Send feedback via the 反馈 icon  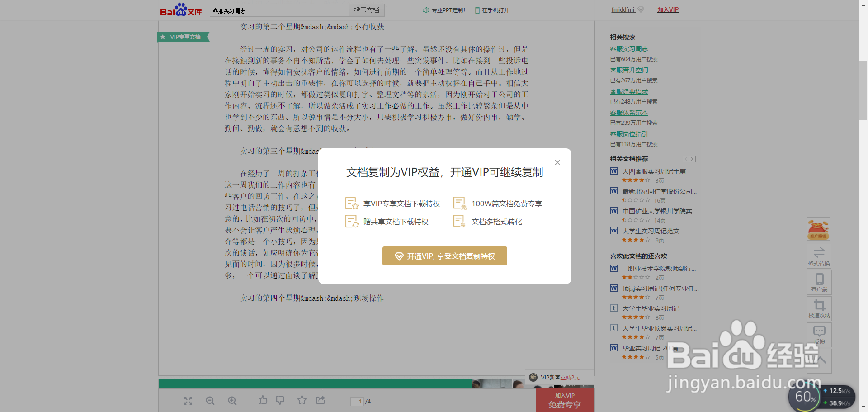point(819,334)
